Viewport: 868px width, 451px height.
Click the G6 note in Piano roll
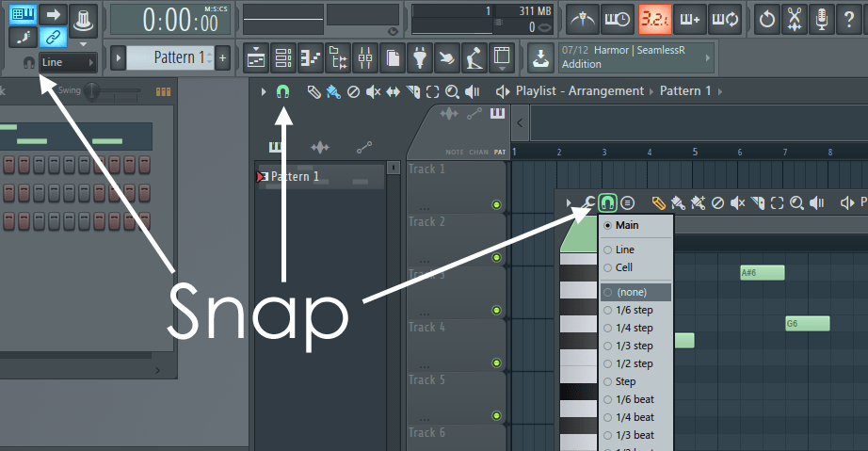point(808,324)
